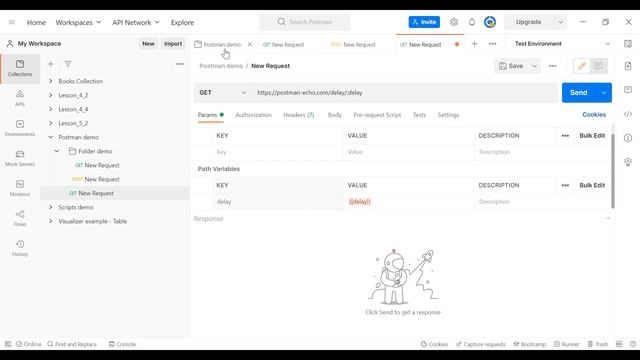Open the API Network menu
Screen dimensions: 640x360
click(x=136, y=22)
